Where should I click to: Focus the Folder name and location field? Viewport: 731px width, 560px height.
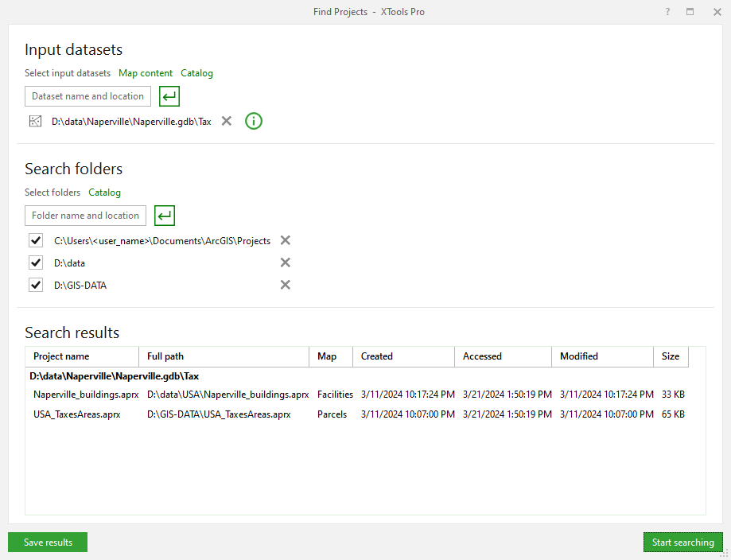85,216
